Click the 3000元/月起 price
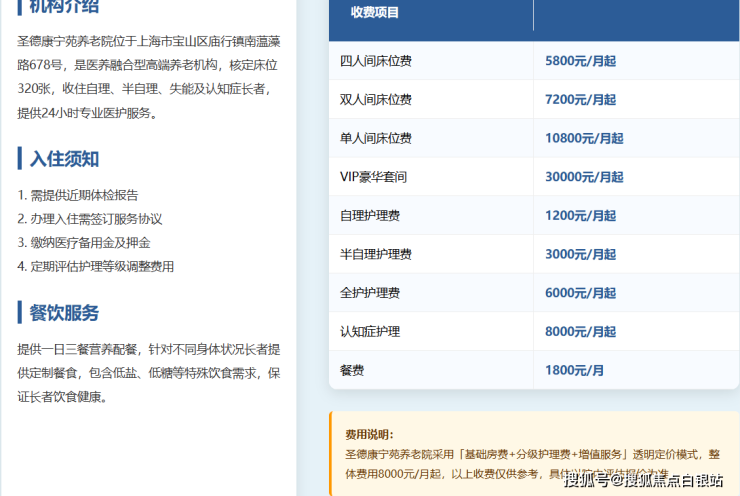 (580, 254)
